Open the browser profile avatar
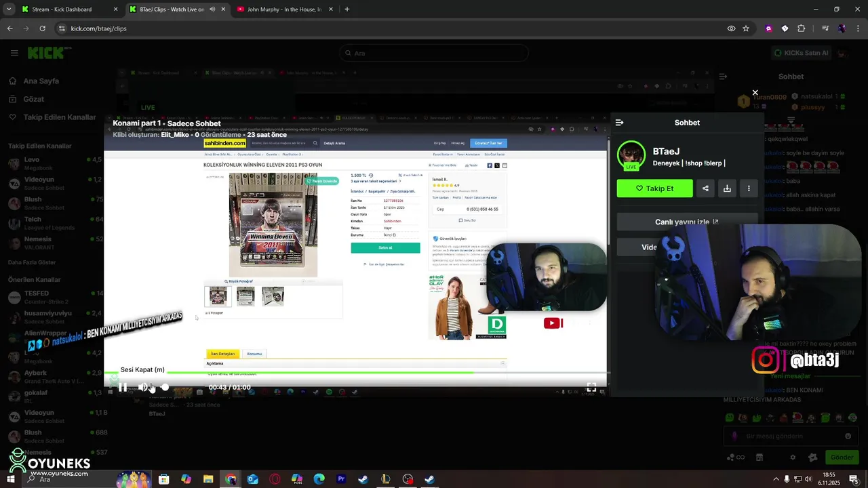The height and width of the screenshot is (488, 868). pyautogui.click(x=842, y=28)
